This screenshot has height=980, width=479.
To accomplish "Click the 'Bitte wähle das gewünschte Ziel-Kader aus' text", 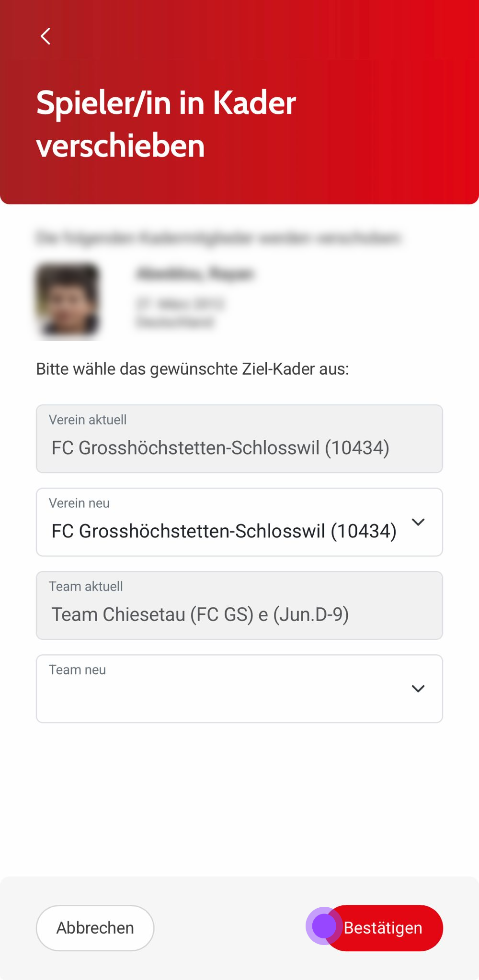I will tap(193, 369).
